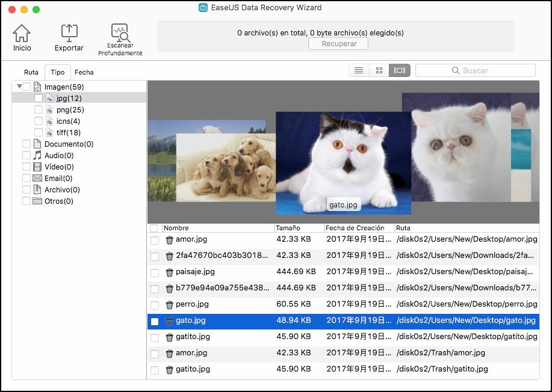Image resolution: width=552 pixels, height=392 pixels.
Task: Check the Documento(0) checkbox
Action: pos(26,144)
